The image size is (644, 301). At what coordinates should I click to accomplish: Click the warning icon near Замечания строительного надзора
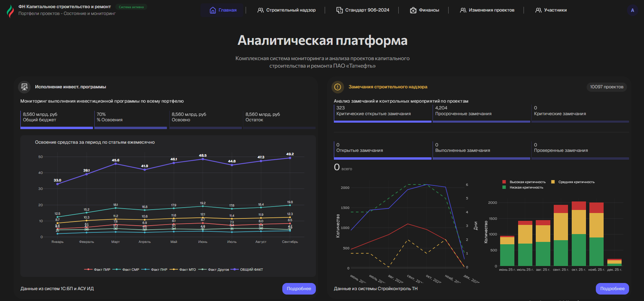(338, 87)
